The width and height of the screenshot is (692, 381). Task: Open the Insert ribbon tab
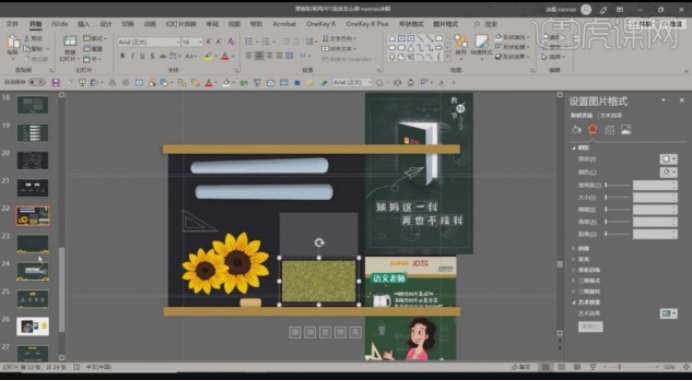83,24
